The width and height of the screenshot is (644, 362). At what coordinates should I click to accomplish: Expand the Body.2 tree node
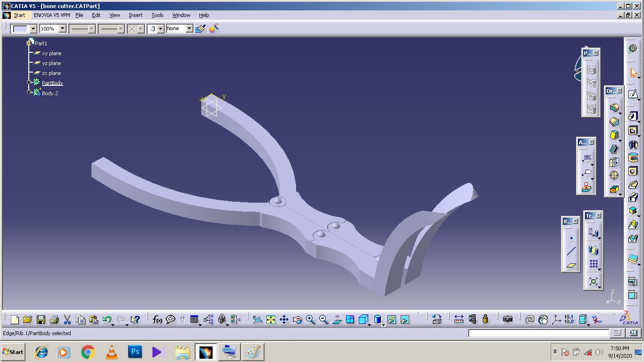click(29, 92)
